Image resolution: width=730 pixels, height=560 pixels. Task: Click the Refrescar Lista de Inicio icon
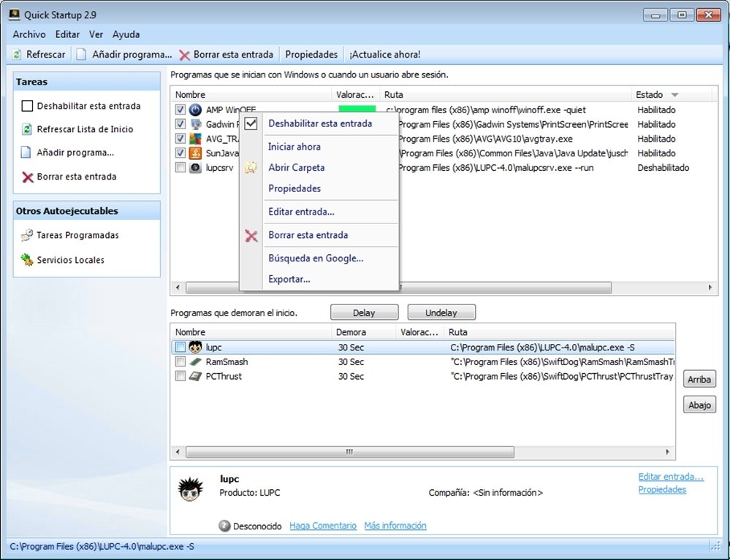[27, 129]
